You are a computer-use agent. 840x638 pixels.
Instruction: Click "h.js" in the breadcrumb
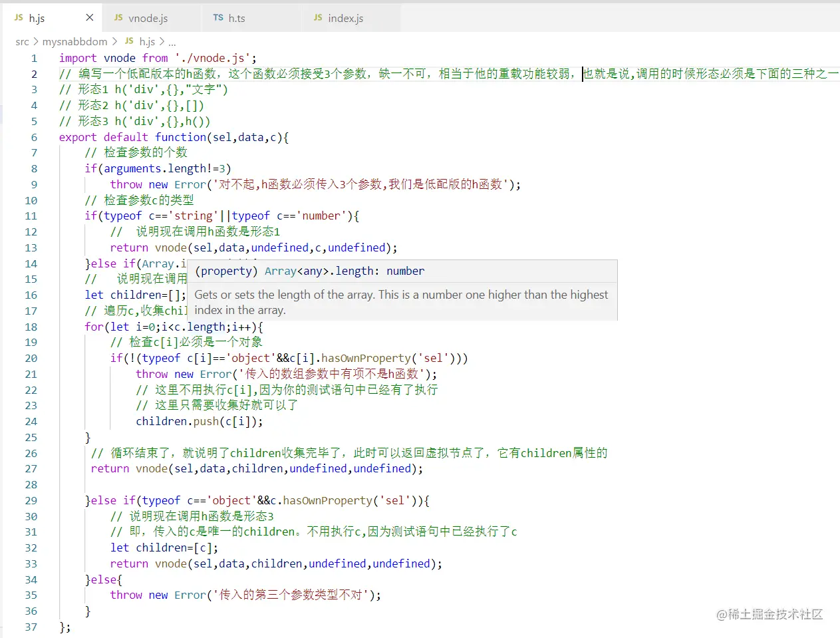coord(145,41)
